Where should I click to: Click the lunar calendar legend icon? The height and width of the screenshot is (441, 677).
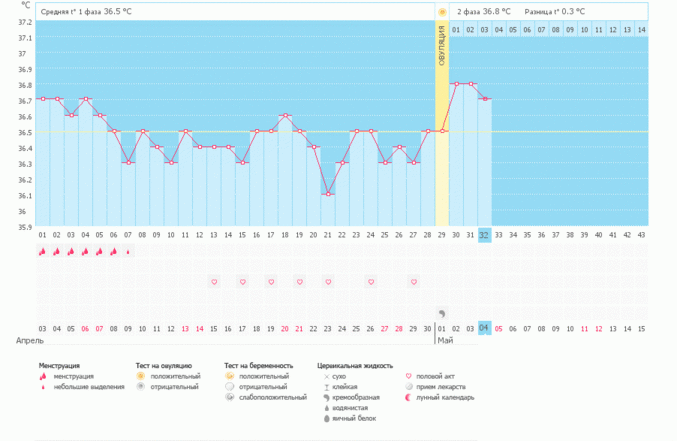[407, 397]
